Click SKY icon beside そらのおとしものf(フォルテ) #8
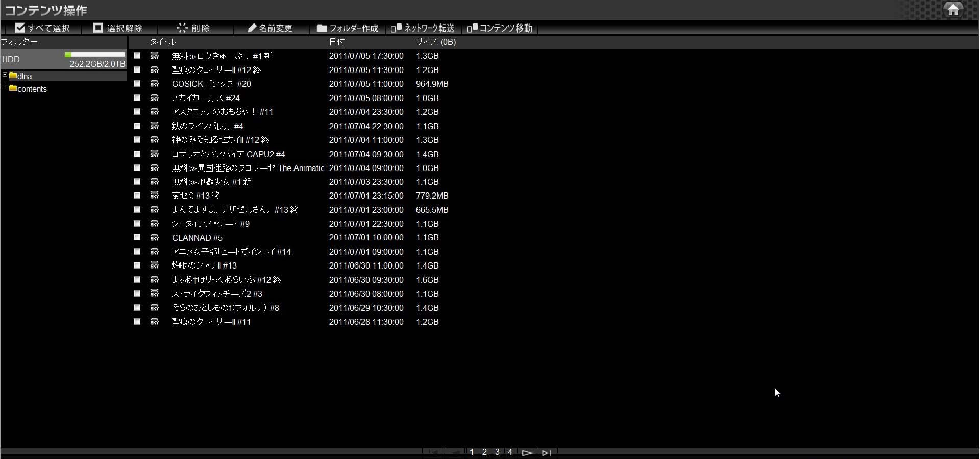This screenshot has height=459, width=980. [x=155, y=307]
